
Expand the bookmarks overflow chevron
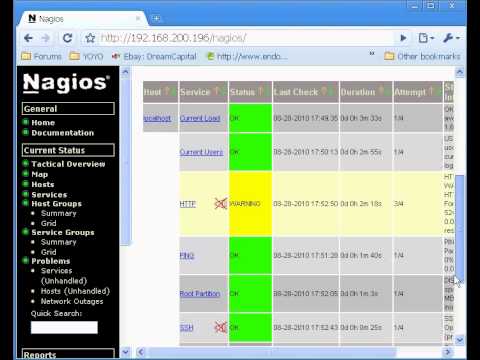coord(372,53)
